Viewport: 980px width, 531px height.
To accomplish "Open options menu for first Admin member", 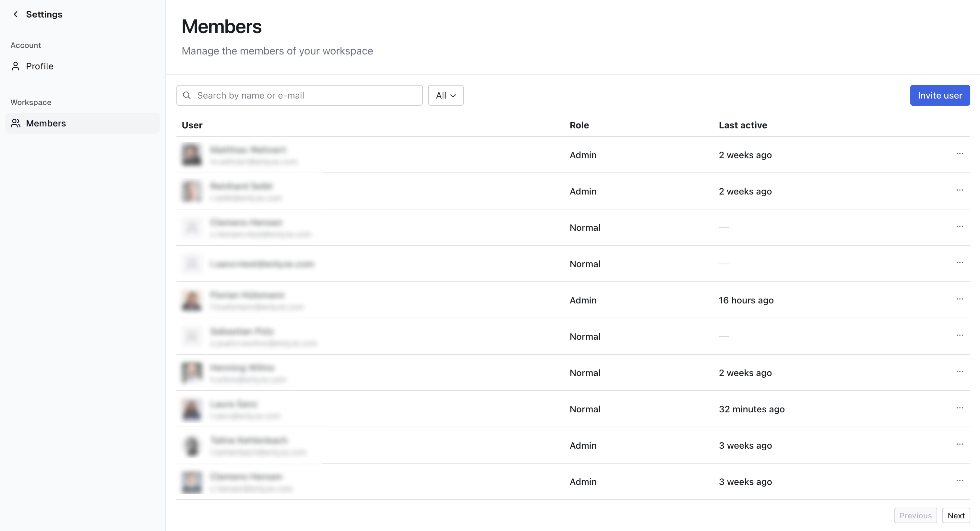I will pyautogui.click(x=960, y=154).
